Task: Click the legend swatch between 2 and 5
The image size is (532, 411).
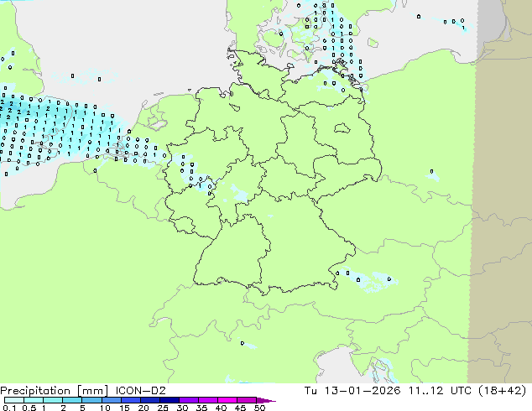Action: 72,400
